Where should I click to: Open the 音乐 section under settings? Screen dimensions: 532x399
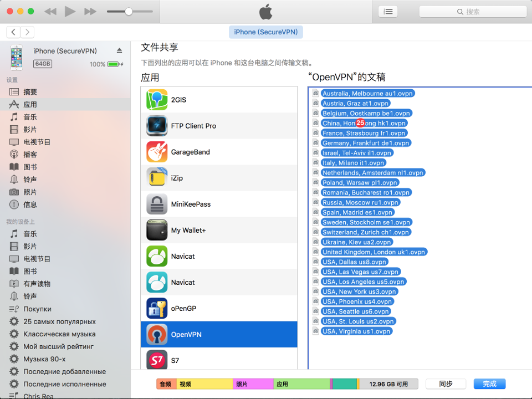(65, 117)
